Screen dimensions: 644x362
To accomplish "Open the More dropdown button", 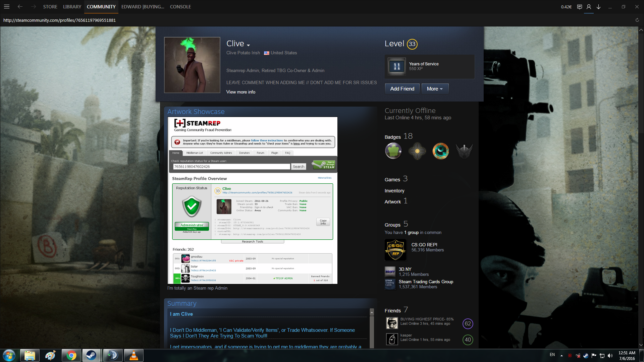I will (435, 89).
